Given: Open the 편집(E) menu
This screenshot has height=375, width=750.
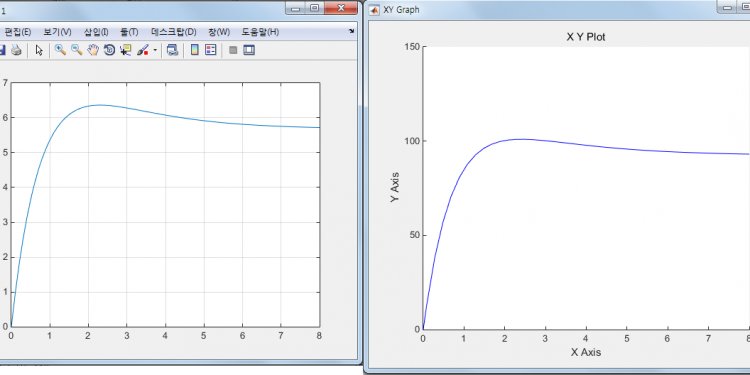Looking at the screenshot, I should pos(18,32).
